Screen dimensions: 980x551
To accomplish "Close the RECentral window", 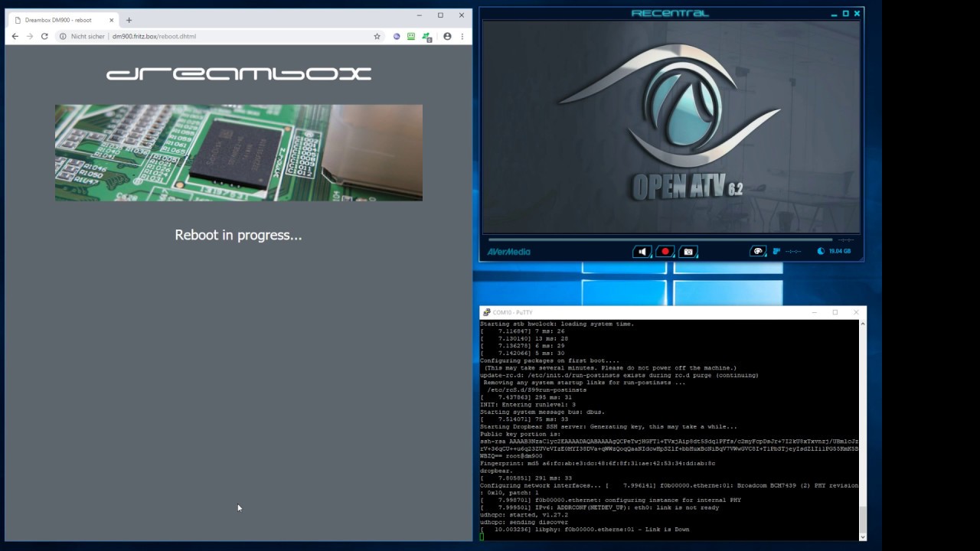I will click(x=857, y=13).
